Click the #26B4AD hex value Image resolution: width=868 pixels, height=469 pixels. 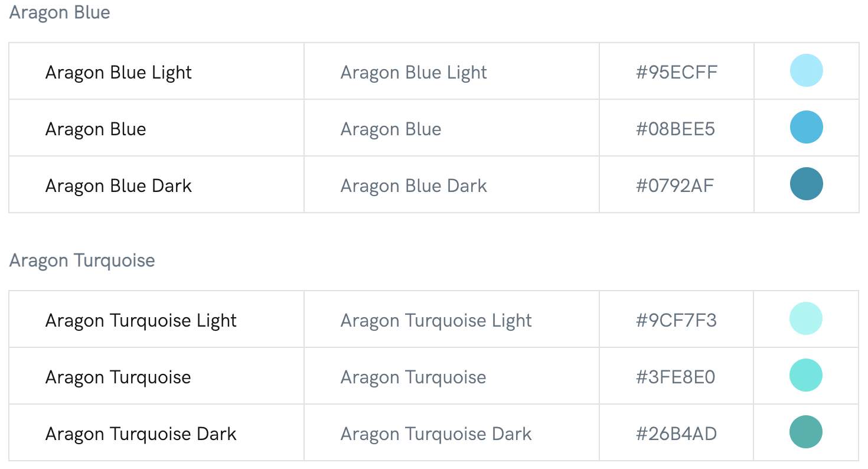coord(676,434)
